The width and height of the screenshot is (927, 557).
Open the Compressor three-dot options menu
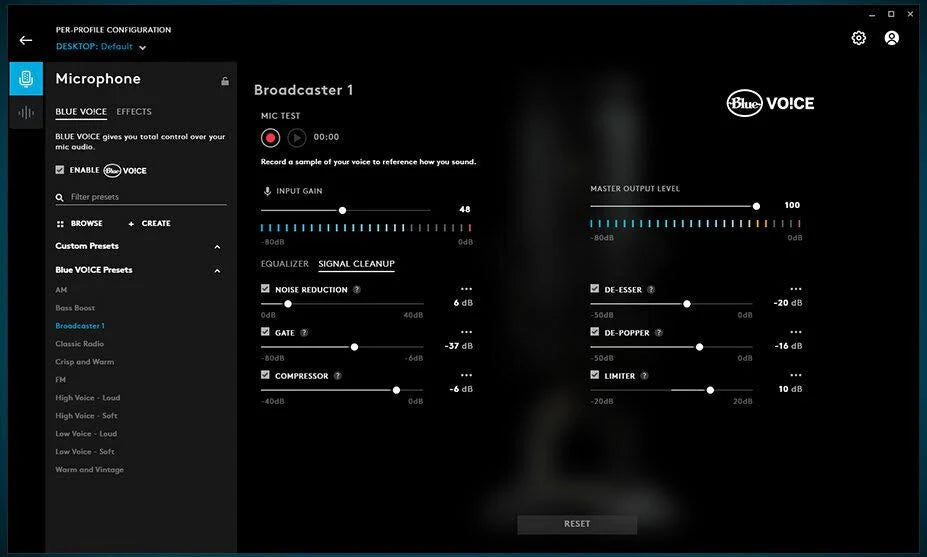[466, 376]
